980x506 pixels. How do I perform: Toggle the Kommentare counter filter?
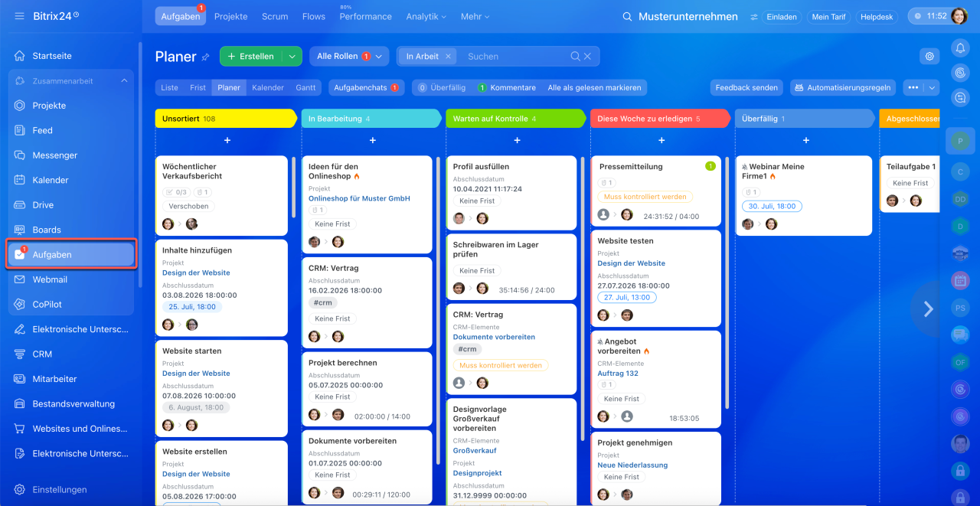click(507, 87)
